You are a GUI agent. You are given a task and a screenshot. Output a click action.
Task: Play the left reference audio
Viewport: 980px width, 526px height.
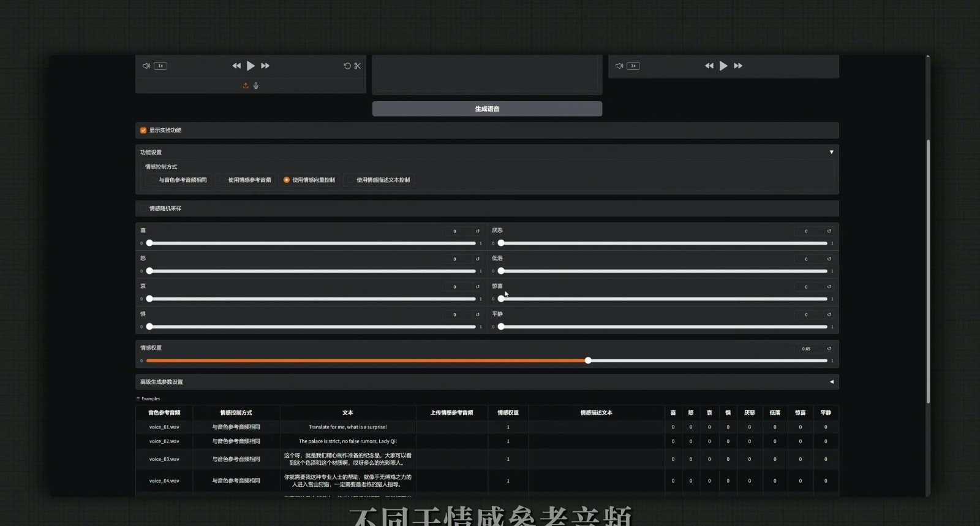[x=251, y=66]
